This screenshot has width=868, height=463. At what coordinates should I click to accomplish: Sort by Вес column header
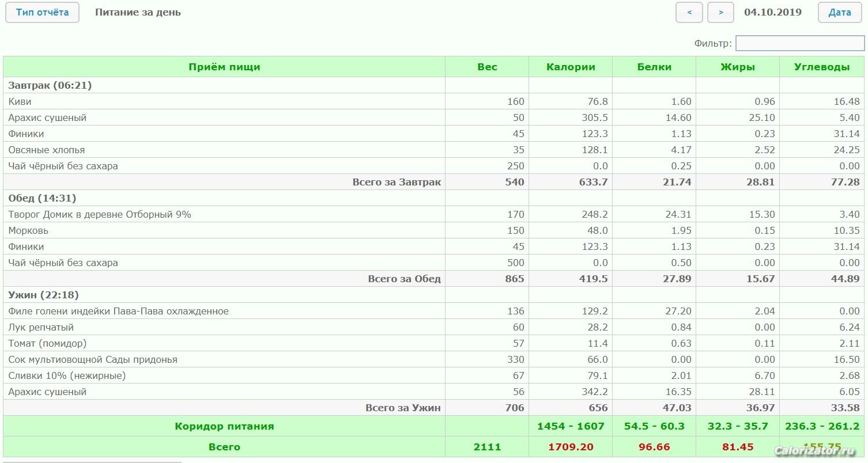(x=487, y=67)
